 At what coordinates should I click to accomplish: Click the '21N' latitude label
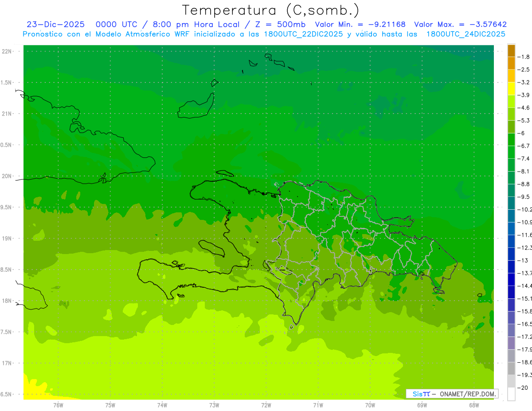(7, 114)
